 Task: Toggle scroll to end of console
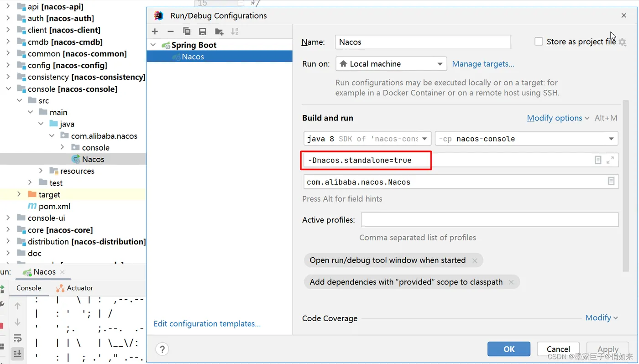pos(18,353)
